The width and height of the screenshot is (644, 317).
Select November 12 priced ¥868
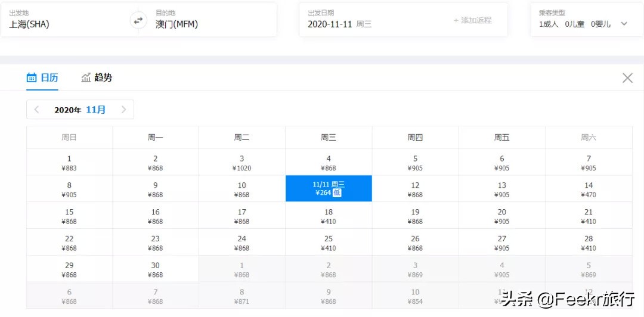tap(415, 189)
